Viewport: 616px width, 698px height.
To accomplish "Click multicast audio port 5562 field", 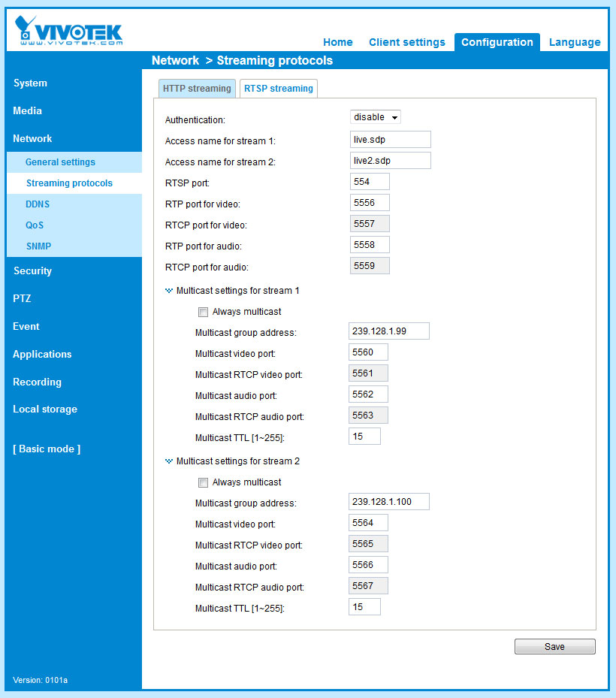I will [368, 394].
